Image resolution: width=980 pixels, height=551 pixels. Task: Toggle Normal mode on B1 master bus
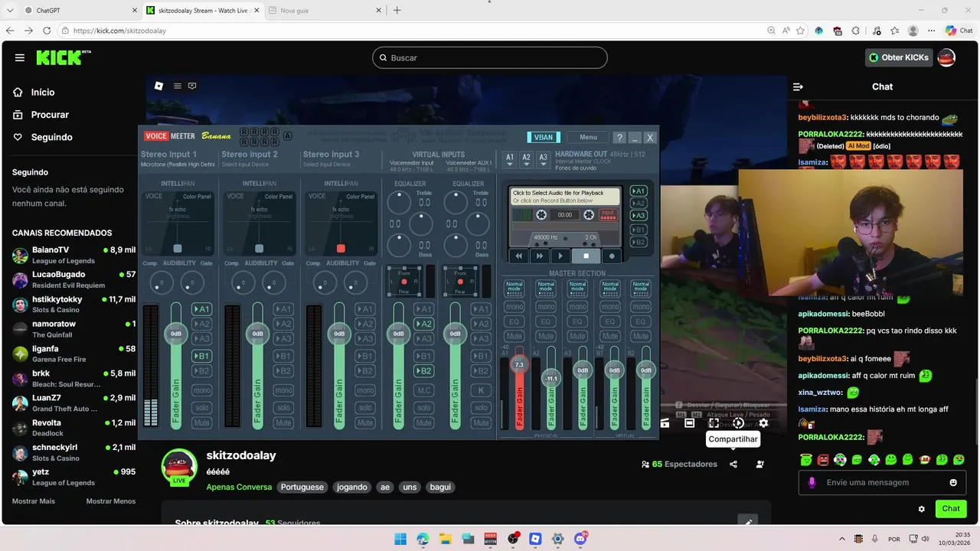609,289
